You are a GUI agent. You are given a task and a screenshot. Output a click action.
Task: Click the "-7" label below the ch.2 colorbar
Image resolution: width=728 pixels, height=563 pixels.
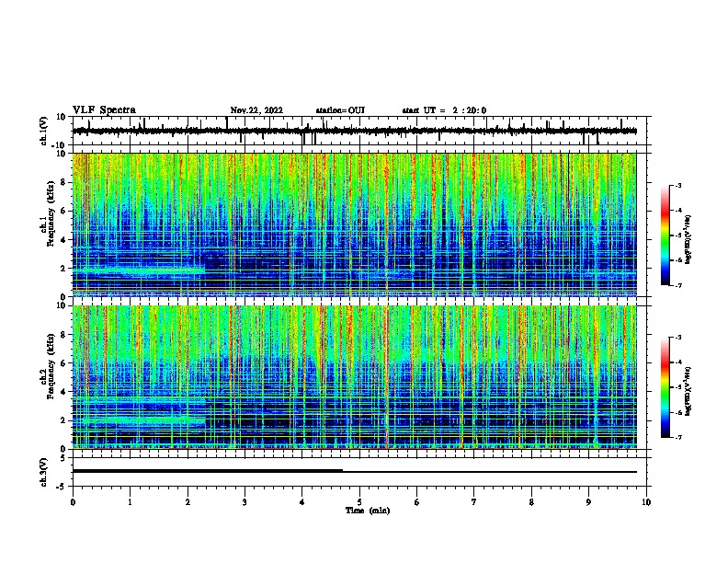point(677,438)
